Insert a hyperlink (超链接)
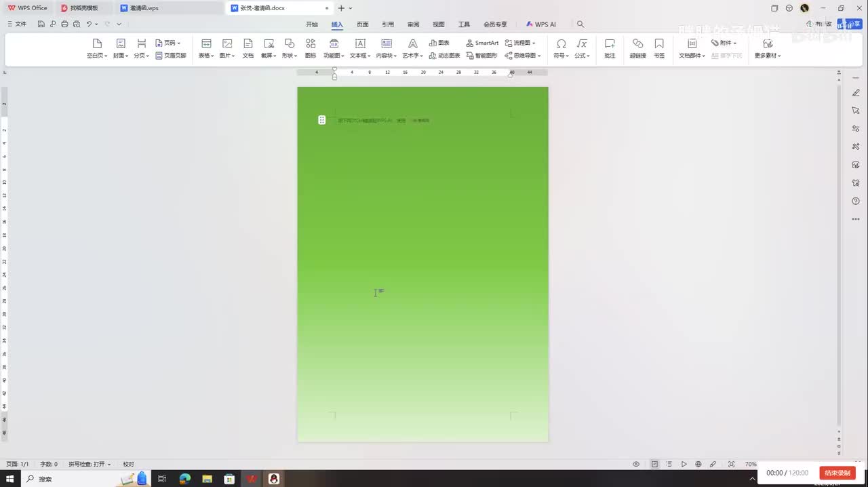The width and height of the screenshot is (868, 487). pyautogui.click(x=637, y=49)
